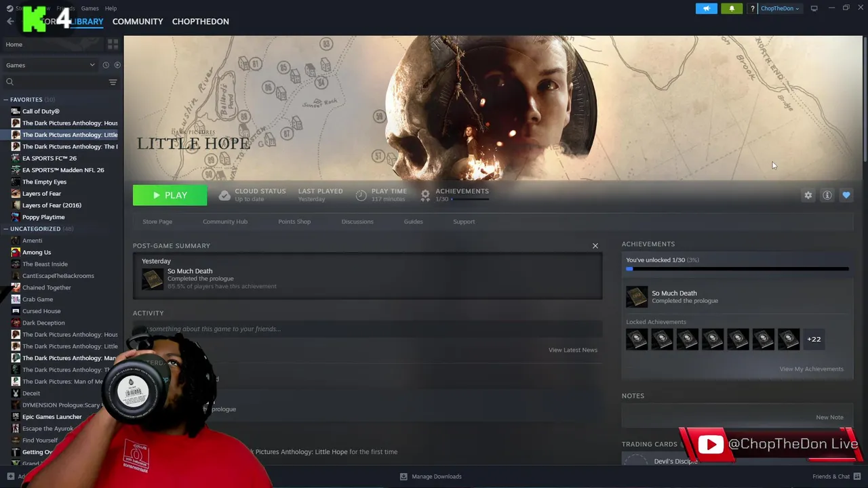
Task: Open Manage Downloads
Action: (431, 476)
